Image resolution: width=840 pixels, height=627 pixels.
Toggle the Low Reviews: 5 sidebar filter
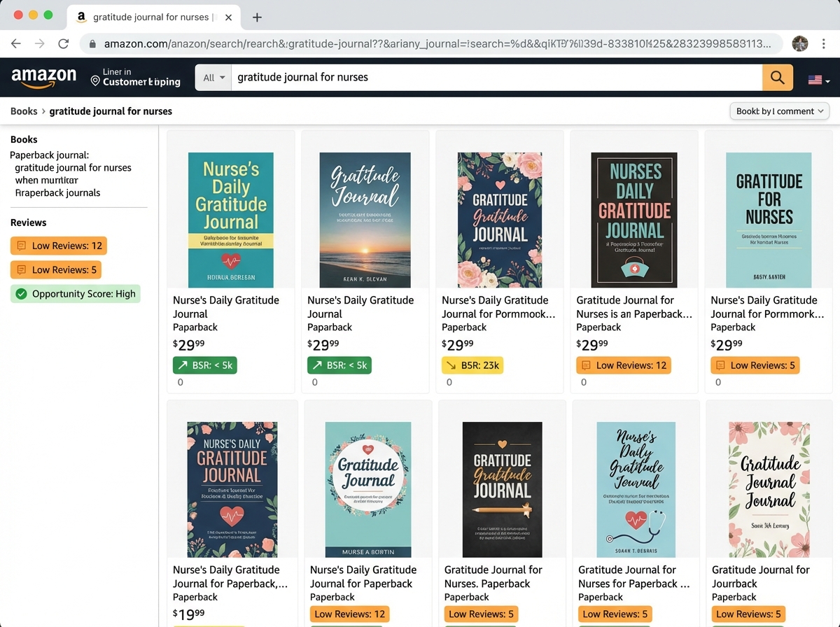click(56, 269)
